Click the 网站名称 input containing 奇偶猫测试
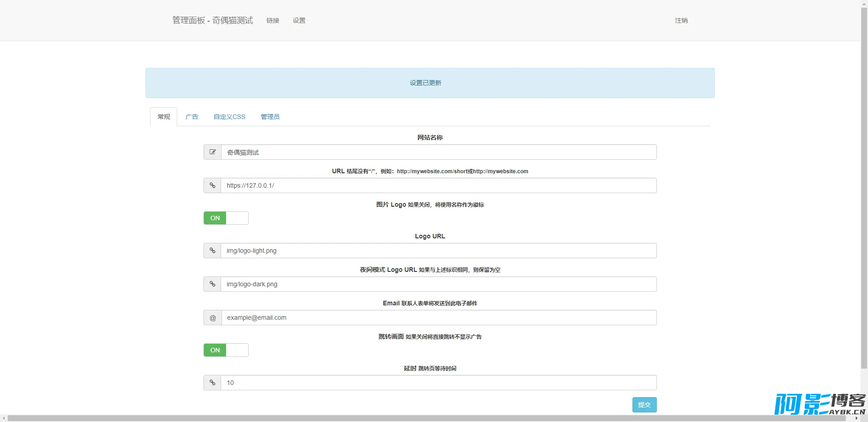The height and width of the screenshot is (422, 868). pos(439,152)
